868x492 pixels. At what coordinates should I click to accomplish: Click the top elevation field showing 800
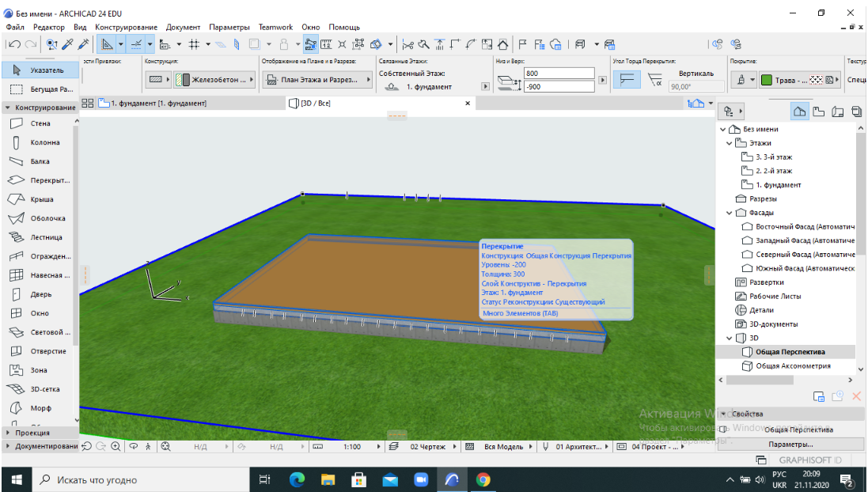[x=558, y=73]
